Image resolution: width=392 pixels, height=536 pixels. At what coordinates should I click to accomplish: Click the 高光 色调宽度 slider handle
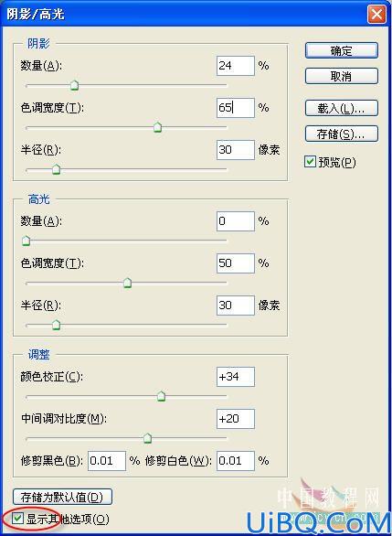tap(127, 283)
